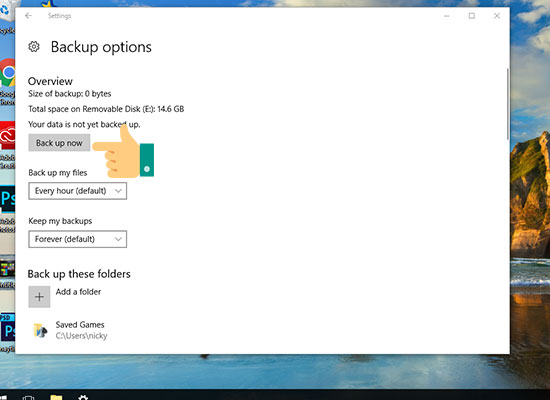Viewport: 550px width, 400px height.
Task: Open the Back up my files dropdown
Action: [78, 191]
